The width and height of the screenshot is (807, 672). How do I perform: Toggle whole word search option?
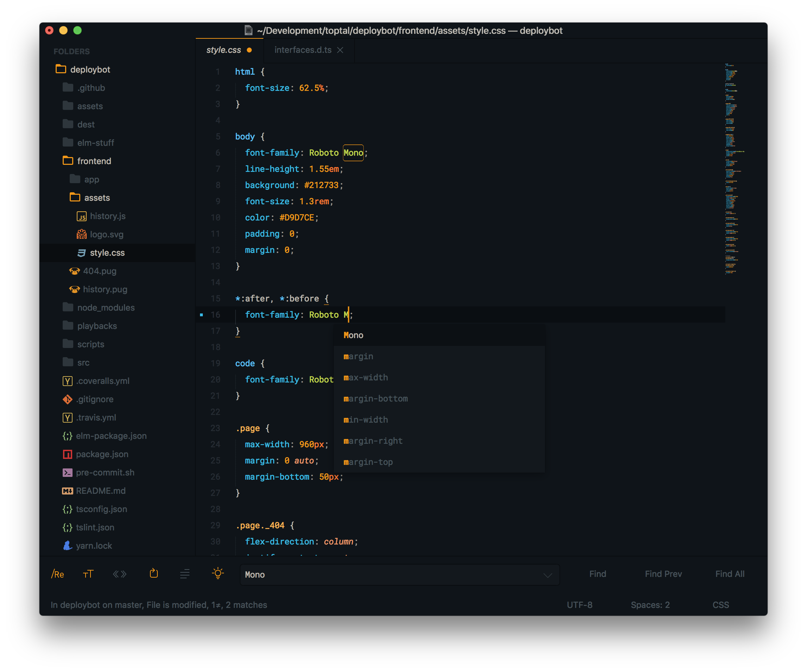pos(119,574)
